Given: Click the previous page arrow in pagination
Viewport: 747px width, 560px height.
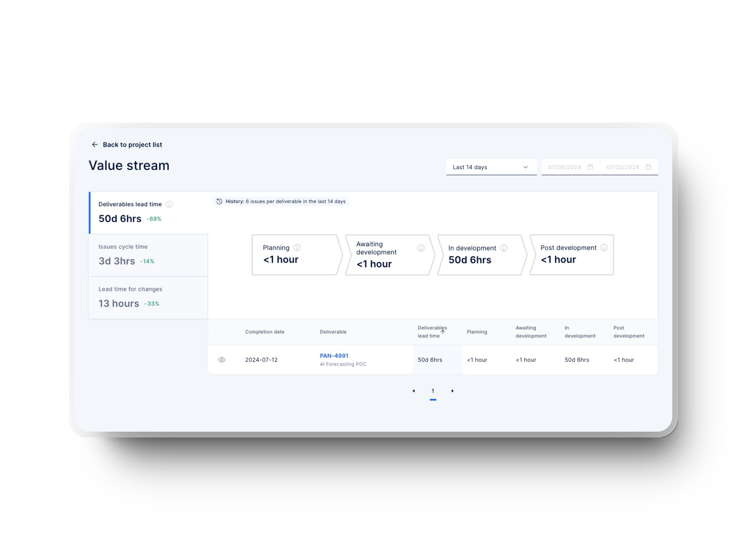Looking at the screenshot, I should coord(414,391).
